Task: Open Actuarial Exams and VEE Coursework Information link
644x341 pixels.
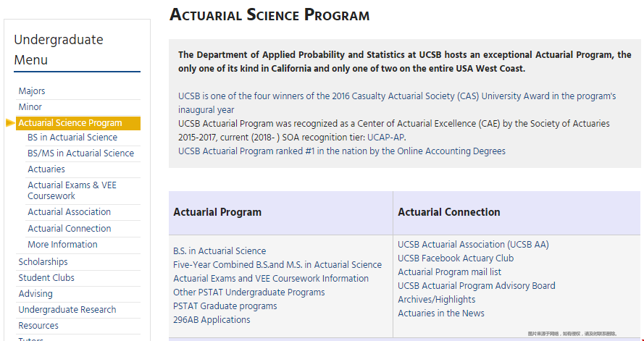Action: coord(271,279)
